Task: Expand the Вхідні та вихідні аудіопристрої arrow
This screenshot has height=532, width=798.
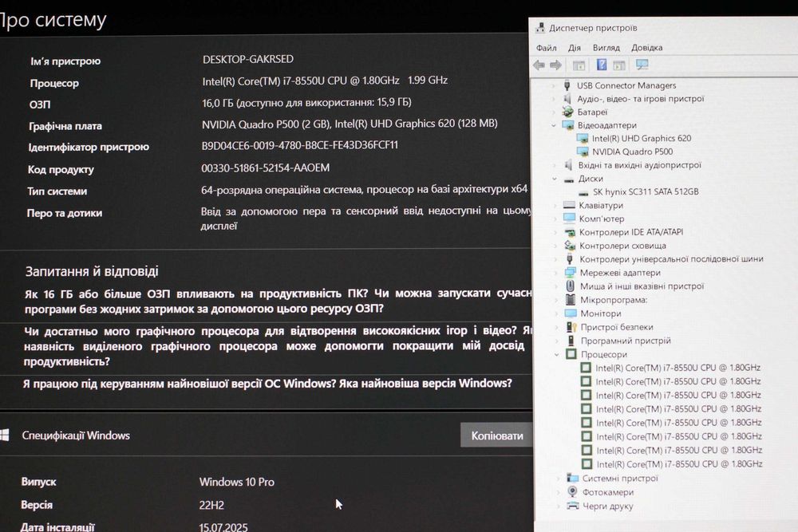Action: pos(555,165)
